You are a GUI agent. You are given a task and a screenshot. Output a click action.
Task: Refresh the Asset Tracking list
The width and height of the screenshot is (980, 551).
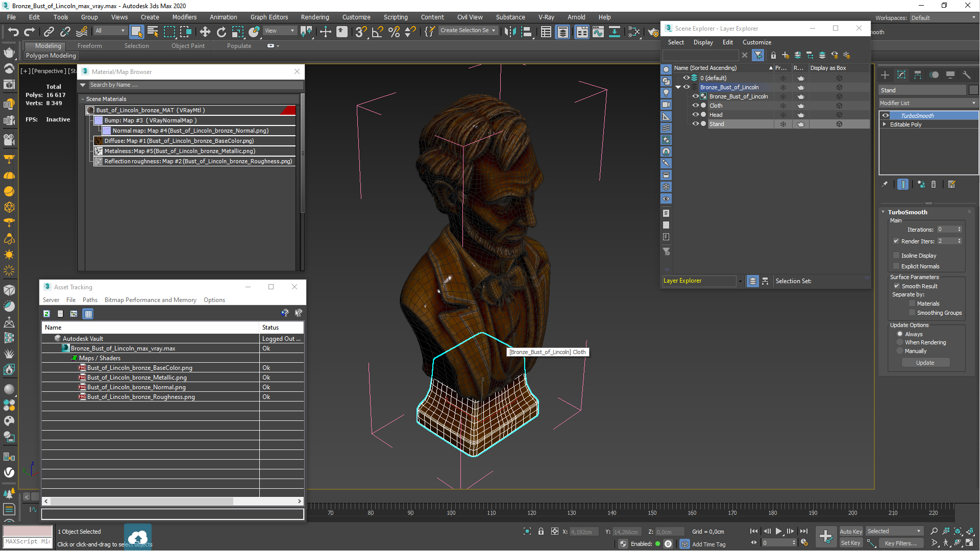point(46,314)
